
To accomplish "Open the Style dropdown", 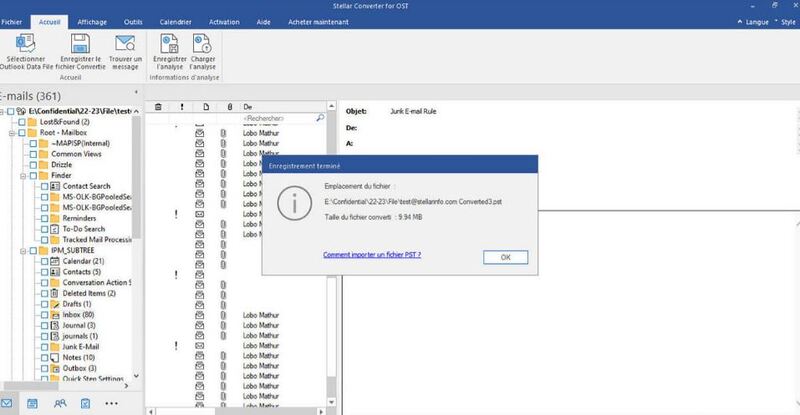I will (786, 22).
